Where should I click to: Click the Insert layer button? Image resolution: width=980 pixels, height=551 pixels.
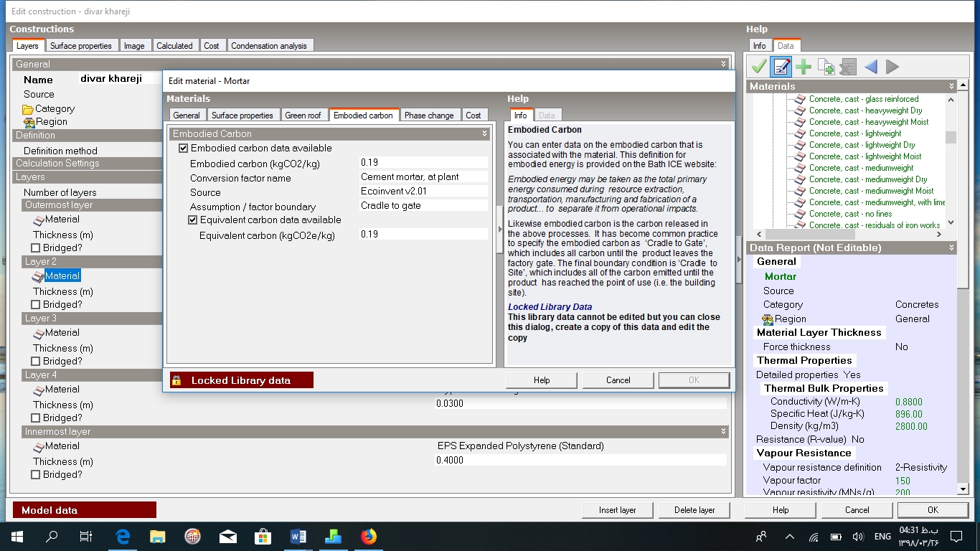pos(618,510)
